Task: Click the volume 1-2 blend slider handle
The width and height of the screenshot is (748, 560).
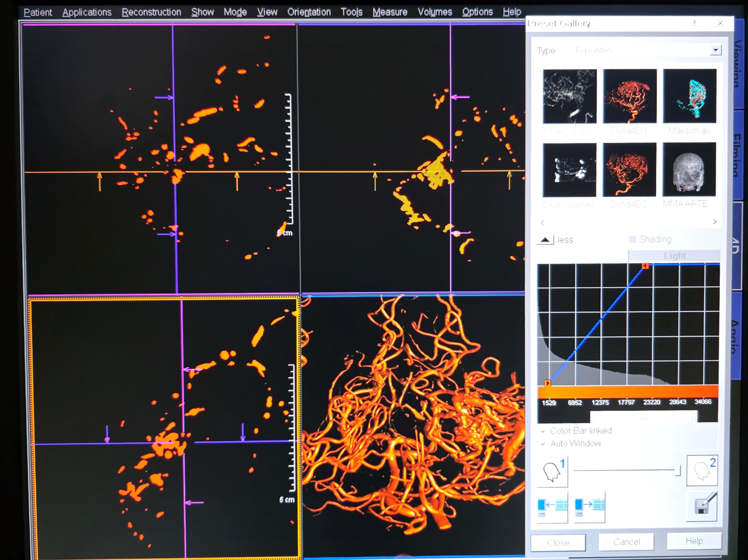Action: click(677, 470)
